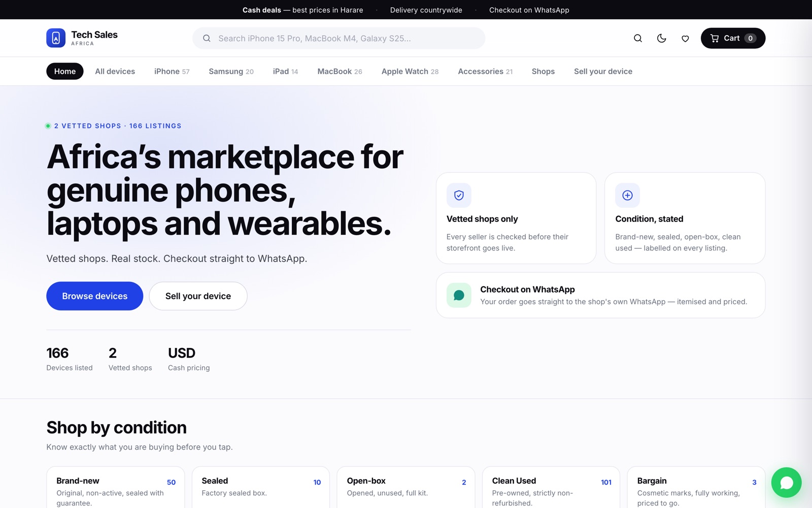Screen dimensions: 812x508
Task: Open search via header magnifier icon
Action: 638,38
